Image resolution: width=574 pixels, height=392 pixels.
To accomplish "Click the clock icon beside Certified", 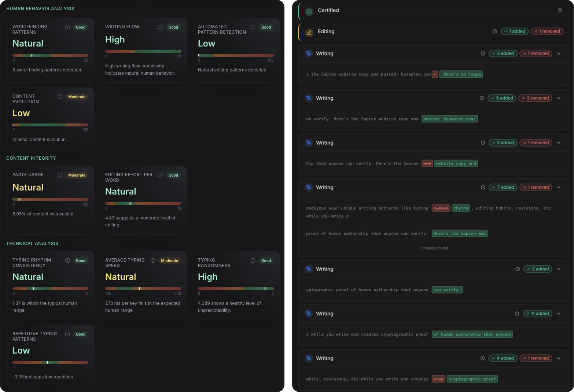I will tap(560, 10).
